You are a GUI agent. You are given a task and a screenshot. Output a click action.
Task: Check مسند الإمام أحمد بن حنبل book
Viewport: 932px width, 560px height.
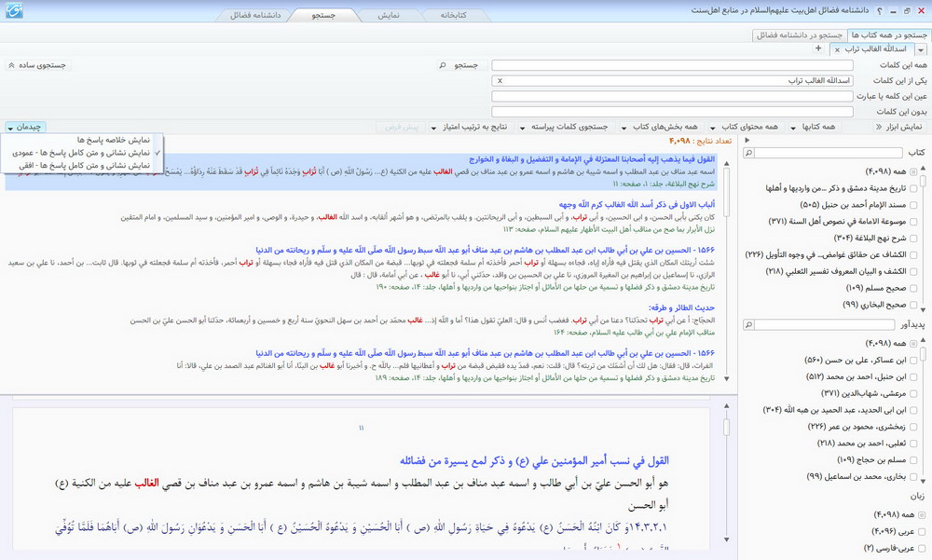pyautogui.click(x=913, y=205)
